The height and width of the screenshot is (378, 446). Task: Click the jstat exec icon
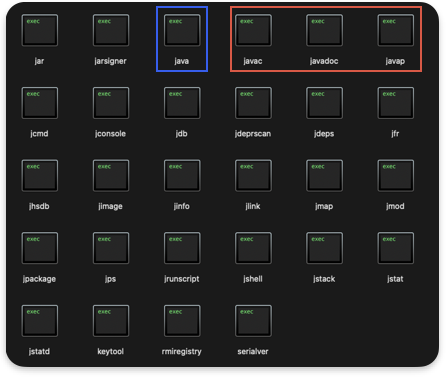(x=396, y=248)
